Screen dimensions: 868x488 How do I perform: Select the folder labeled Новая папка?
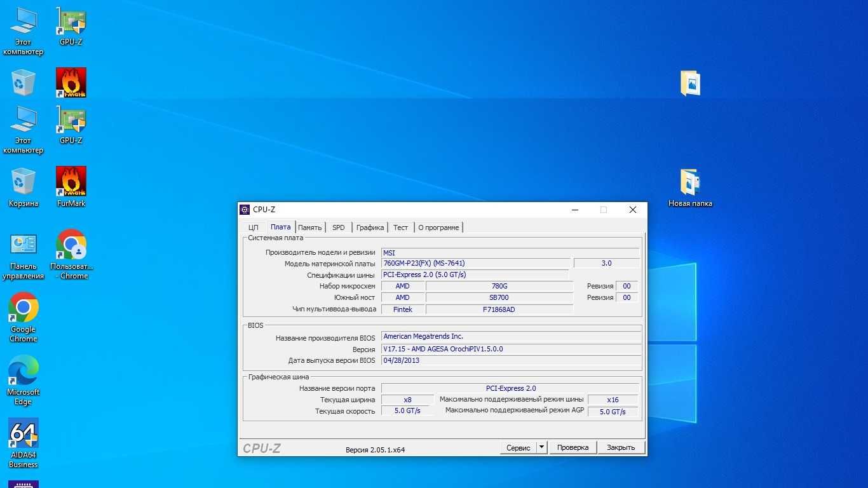[x=690, y=187]
